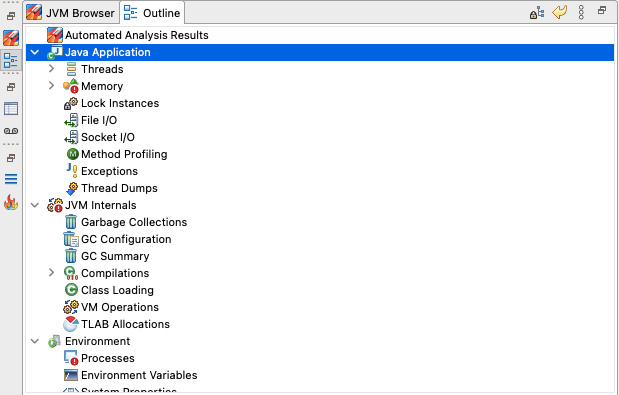Viewport: 619px width, 395px height.
Task: Click the three-lines stack sidebar icon
Action: [11, 179]
